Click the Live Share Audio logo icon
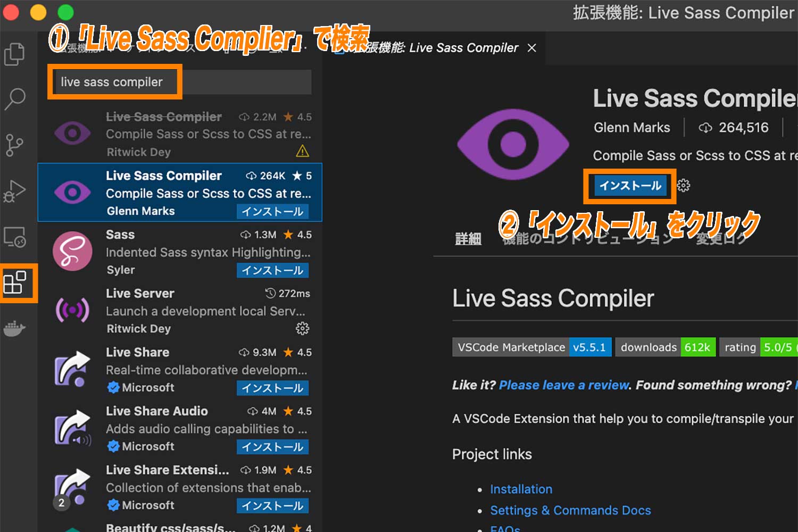The image size is (798, 532). click(x=72, y=428)
